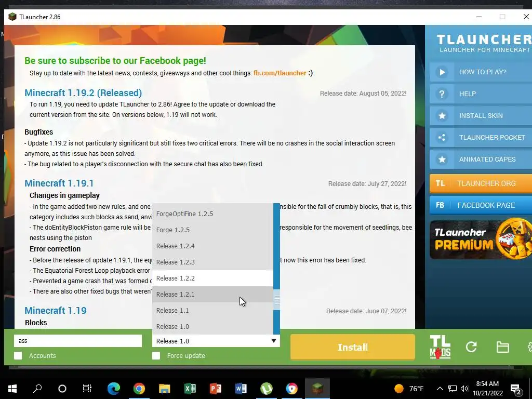This screenshot has height=399, width=532.
Task: Open Cortana circle icon
Action: tap(62, 389)
